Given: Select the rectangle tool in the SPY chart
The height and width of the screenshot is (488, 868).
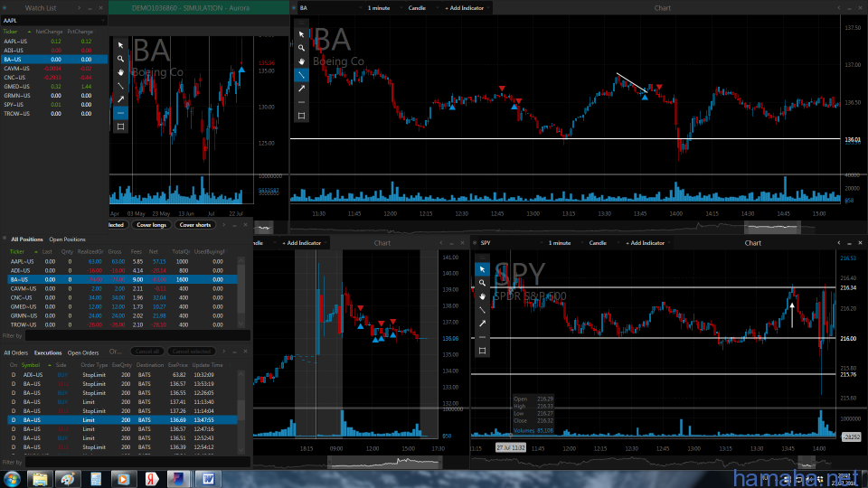Looking at the screenshot, I should pyautogui.click(x=482, y=351).
